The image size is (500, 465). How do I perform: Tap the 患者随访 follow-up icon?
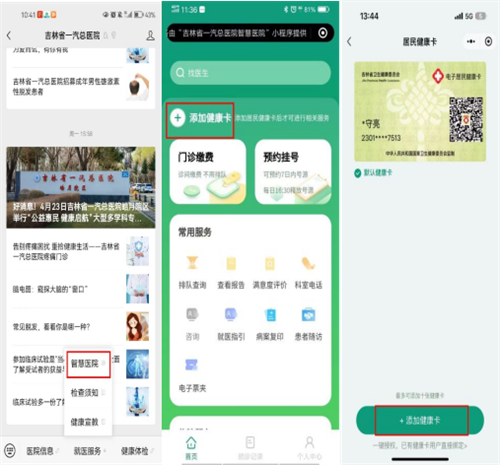pos(308,315)
